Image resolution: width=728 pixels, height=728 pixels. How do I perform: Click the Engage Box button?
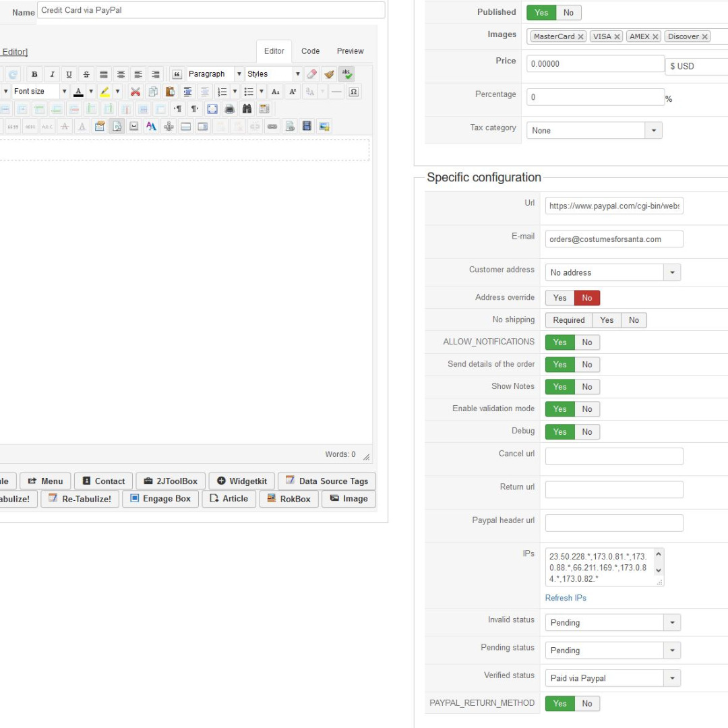click(160, 499)
